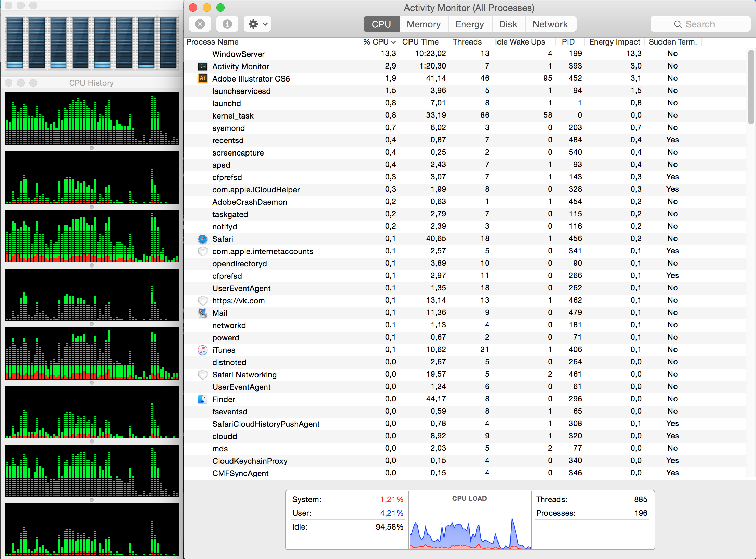Viewport: 756px width, 559px height.
Task: Select the notifyd process row
Action: [465, 226]
